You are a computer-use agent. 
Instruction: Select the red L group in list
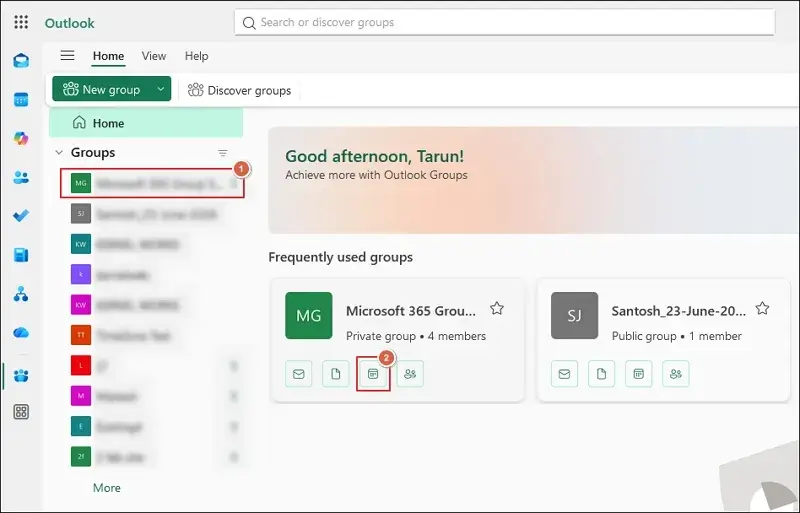coord(152,365)
